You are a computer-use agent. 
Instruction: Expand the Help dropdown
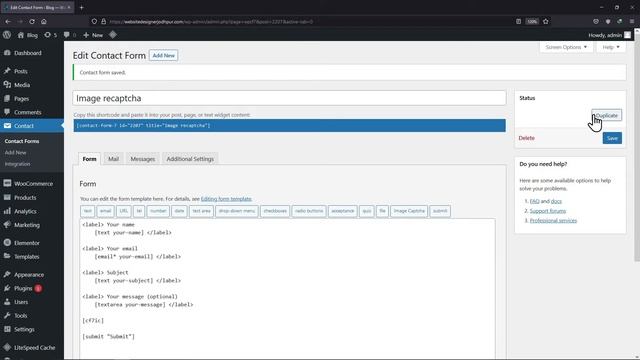coord(611,47)
